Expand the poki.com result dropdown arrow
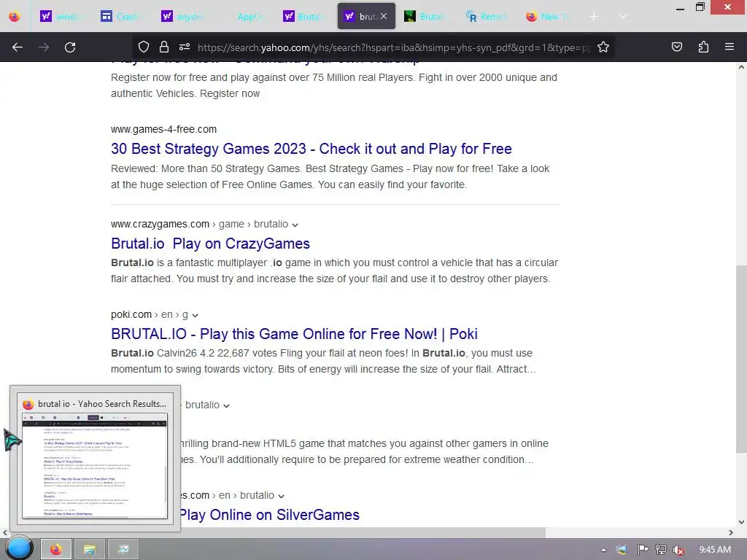The height and width of the screenshot is (560, 747). pyautogui.click(x=195, y=315)
